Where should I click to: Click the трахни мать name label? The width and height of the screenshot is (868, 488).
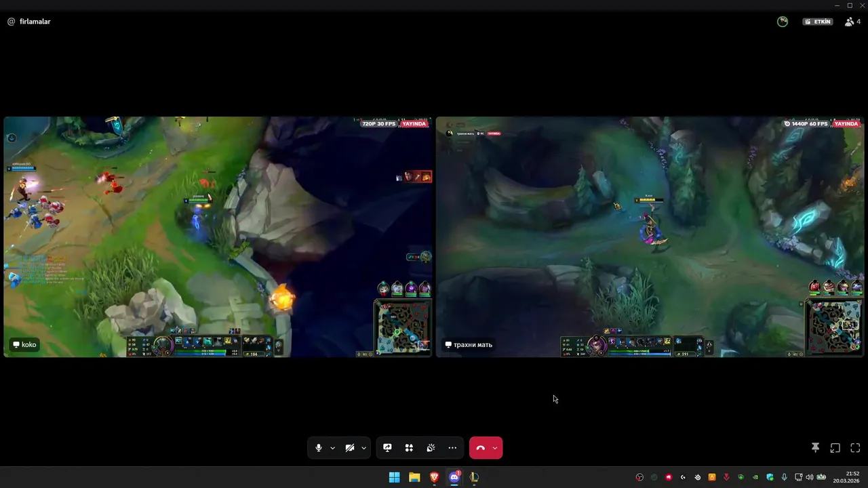[x=469, y=344]
